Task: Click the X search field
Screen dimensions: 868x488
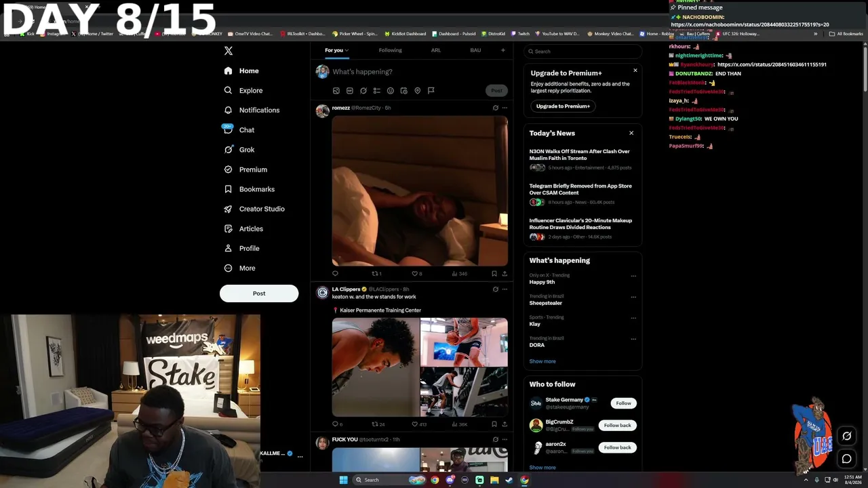Action: coord(583,52)
